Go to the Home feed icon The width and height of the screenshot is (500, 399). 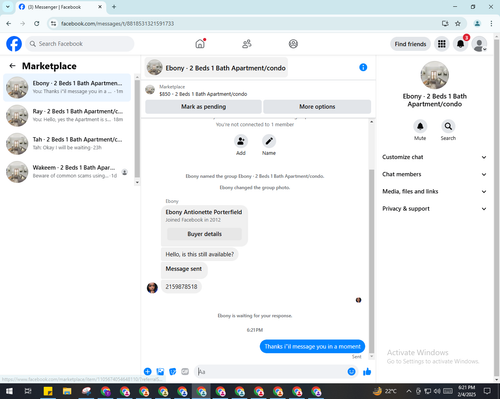click(x=200, y=44)
